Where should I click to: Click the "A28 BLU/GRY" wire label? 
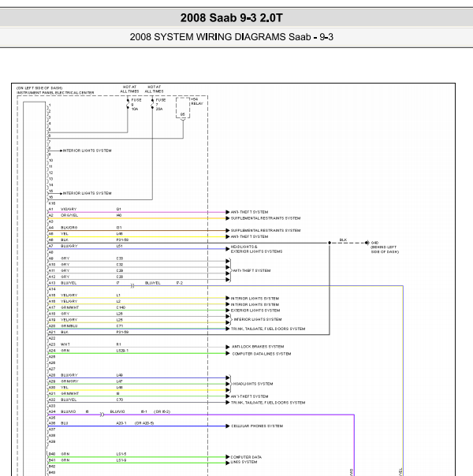point(63,375)
